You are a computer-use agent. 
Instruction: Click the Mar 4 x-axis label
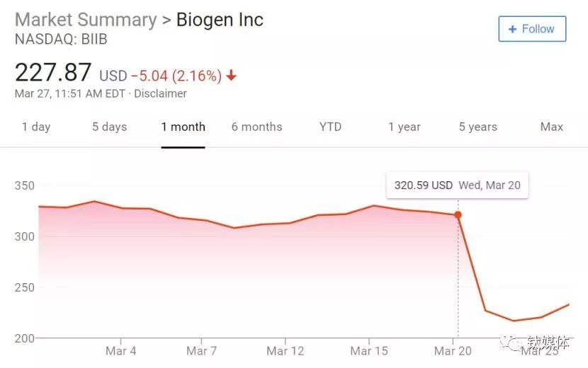pyautogui.click(x=121, y=351)
